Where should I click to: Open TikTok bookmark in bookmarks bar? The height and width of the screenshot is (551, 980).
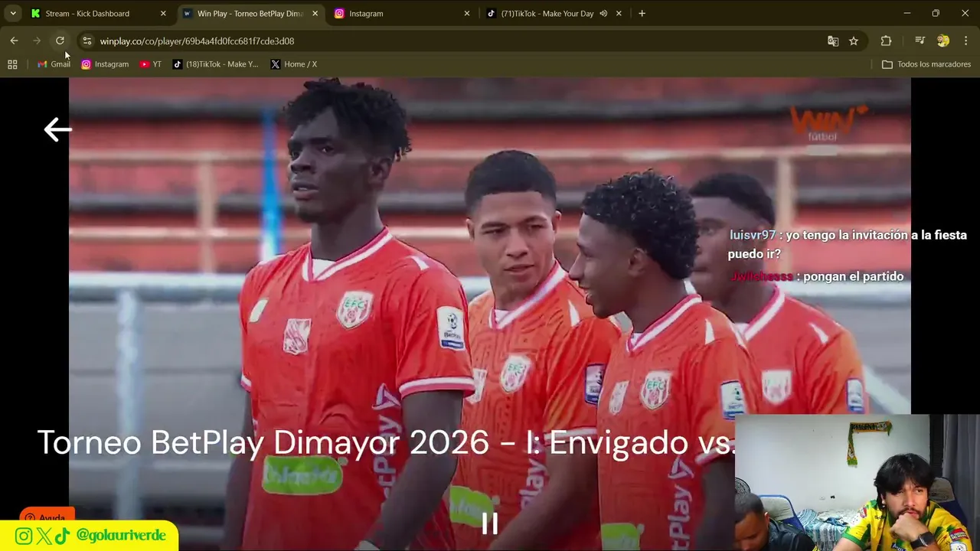[x=216, y=64]
